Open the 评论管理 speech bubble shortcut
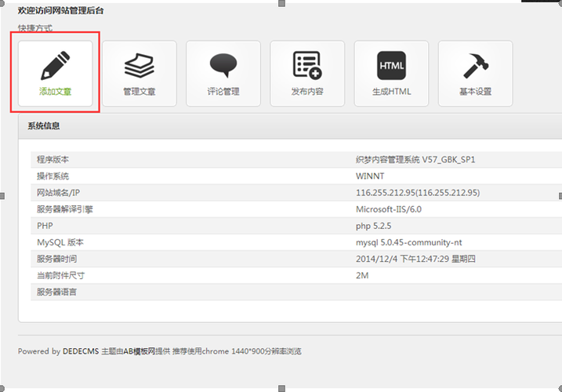The width and height of the screenshot is (562, 392). (223, 73)
